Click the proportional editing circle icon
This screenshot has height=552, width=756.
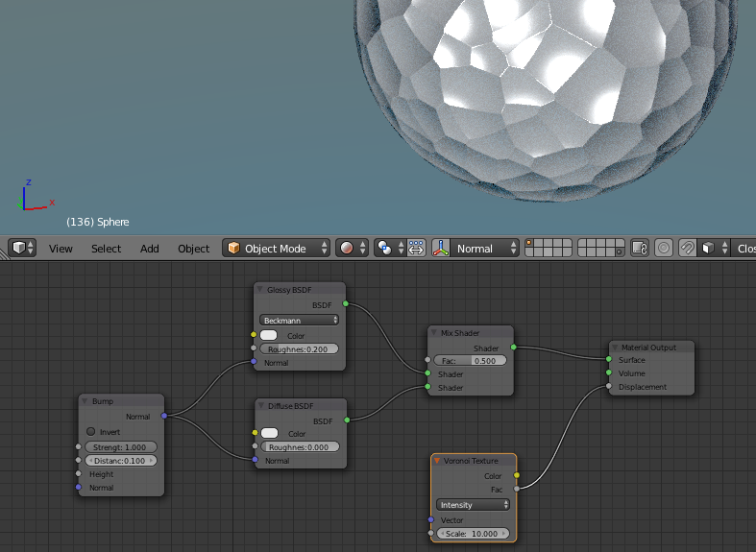pyautogui.click(x=664, y=248)
